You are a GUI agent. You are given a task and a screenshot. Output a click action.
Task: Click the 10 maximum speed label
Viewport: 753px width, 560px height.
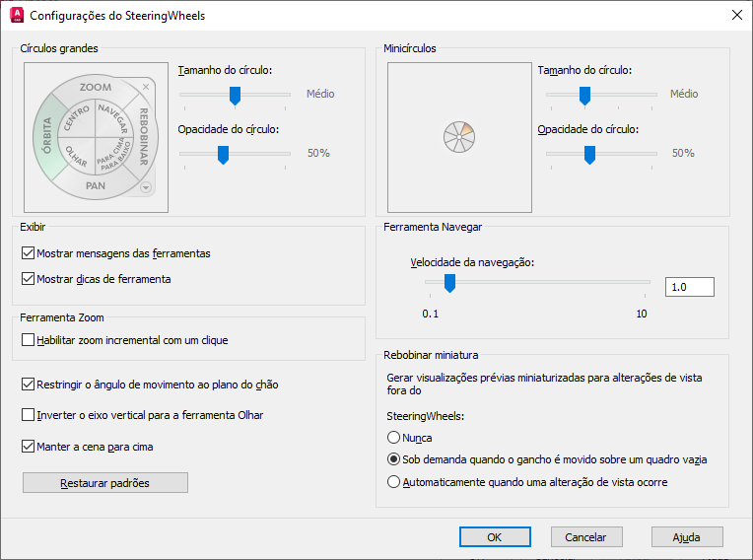(642, 314)
